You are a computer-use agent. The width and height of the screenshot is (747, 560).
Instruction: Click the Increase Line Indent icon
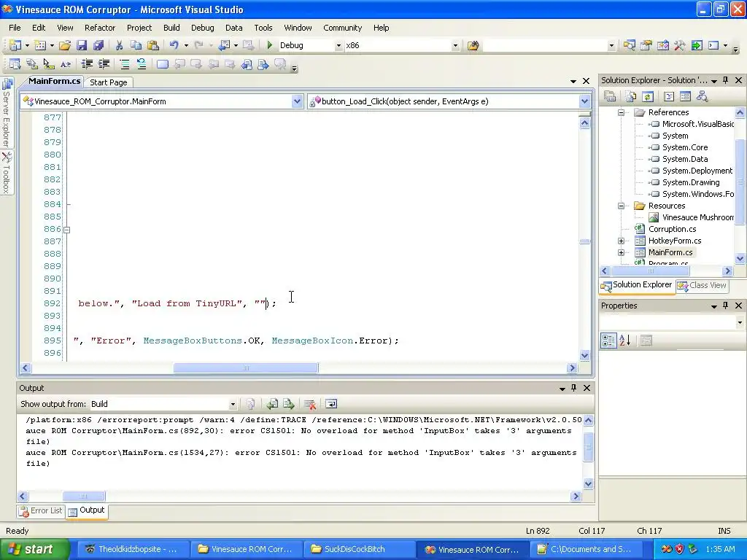click(x=104, y=64)
